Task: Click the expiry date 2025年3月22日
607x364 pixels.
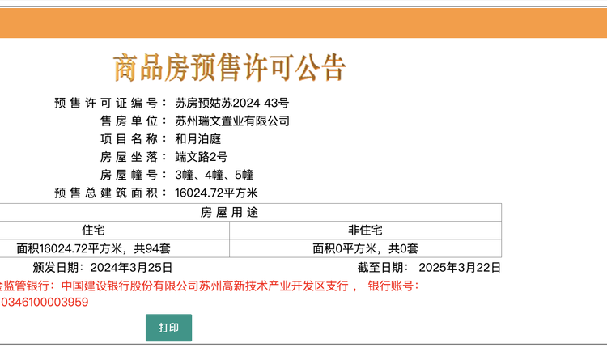Action: click(x=460, y=267)
